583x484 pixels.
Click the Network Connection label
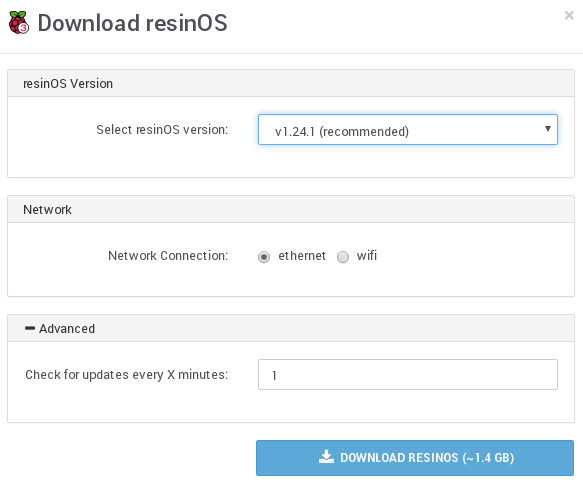(x=168, y=256)
